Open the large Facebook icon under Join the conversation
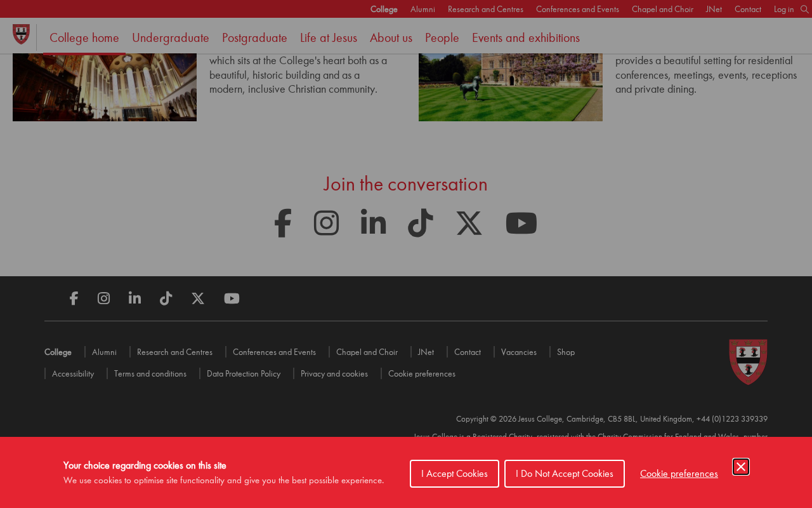The height and width of the screenshot is (508, 812). point(283,223)
